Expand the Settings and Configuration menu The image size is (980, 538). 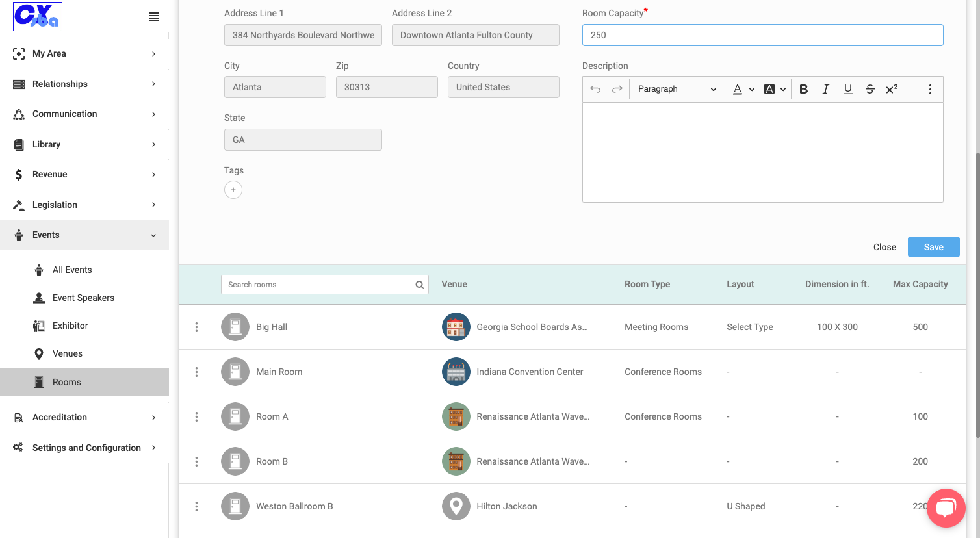click(x=84, y=448)
